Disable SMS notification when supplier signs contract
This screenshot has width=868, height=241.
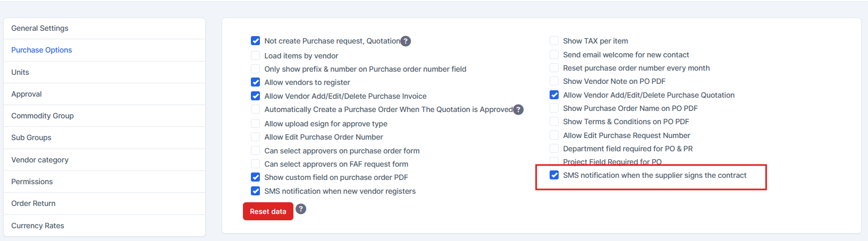click(554, 175)
